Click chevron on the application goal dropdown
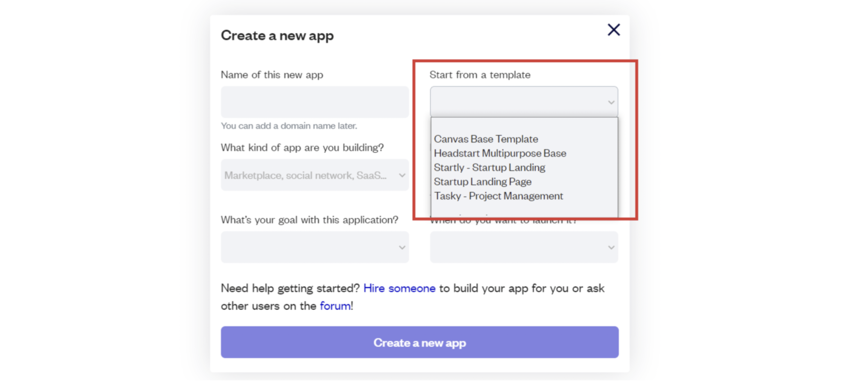Image resolution: width=868 pixels, height=391 pixels. click(x=402, y=247)
